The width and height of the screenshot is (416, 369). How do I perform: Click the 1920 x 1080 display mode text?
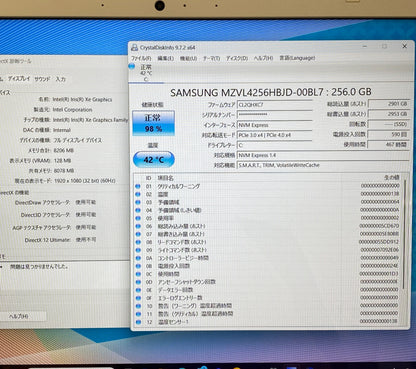click(x=85, y=181)
